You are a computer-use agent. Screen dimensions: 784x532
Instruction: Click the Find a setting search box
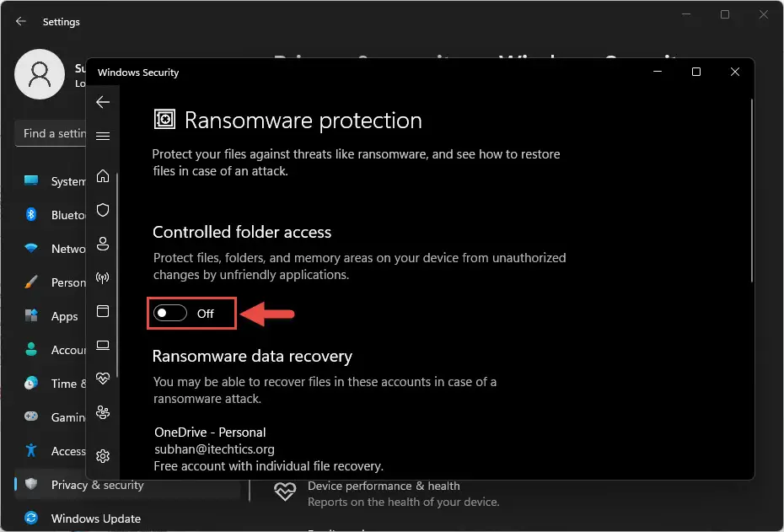pyautogui.click(x=51, y=133)
